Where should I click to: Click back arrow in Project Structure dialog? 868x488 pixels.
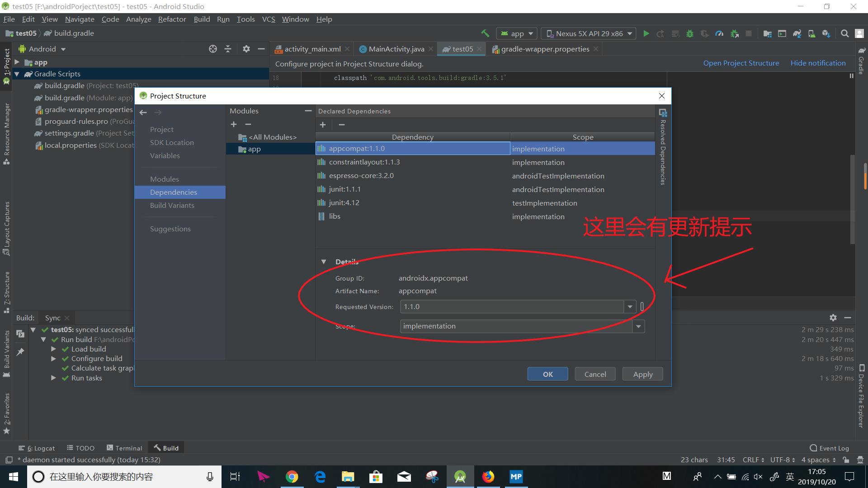click(x=143, y=113)
